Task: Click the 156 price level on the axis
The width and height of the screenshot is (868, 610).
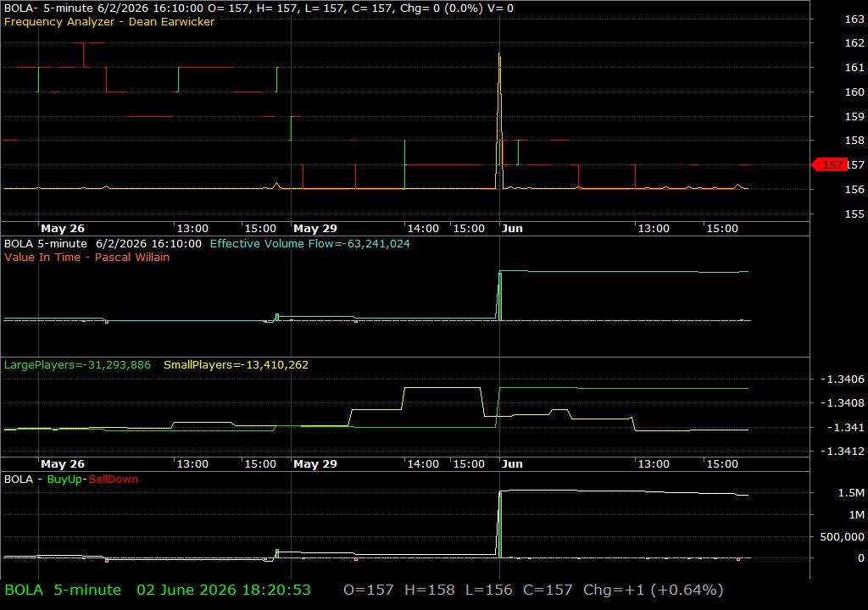Action: point(854,189)
